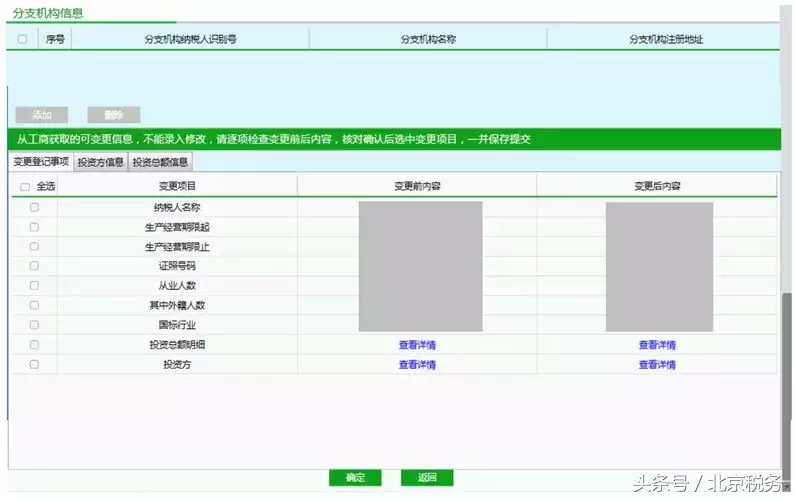This screenshot has height=500, width=795.
Task: Tick the checkbox for 投资总额明细
Action: click(x=34, y=345)
